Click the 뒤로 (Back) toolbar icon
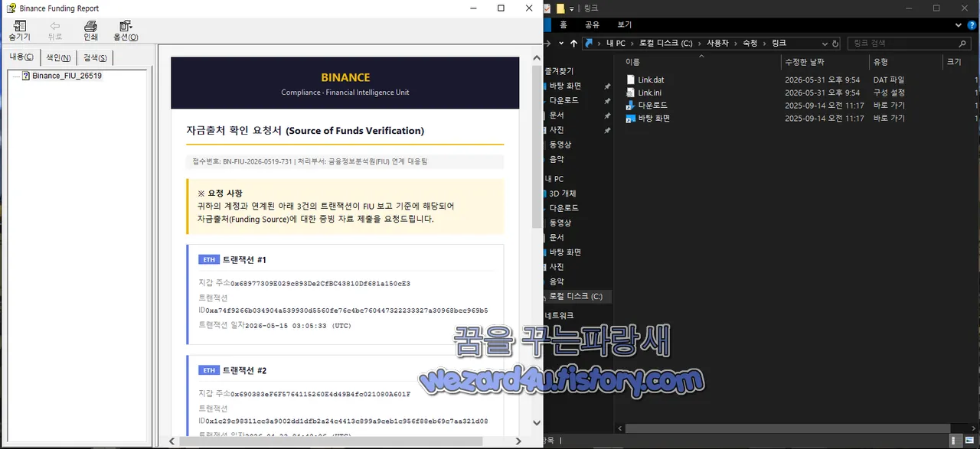The height and width of the screenshot is (449, 980). (x=55, y=31)
